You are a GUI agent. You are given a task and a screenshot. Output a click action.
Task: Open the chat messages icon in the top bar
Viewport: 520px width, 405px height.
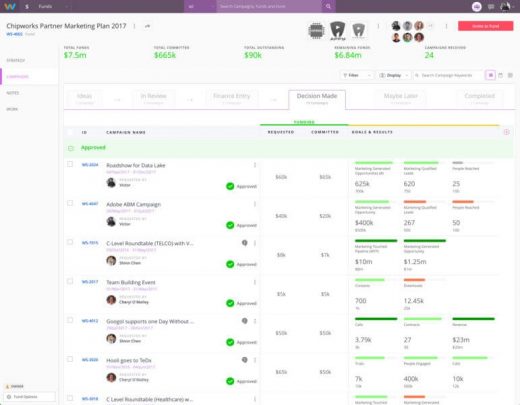pyautogui.click(x=491, y=7)
